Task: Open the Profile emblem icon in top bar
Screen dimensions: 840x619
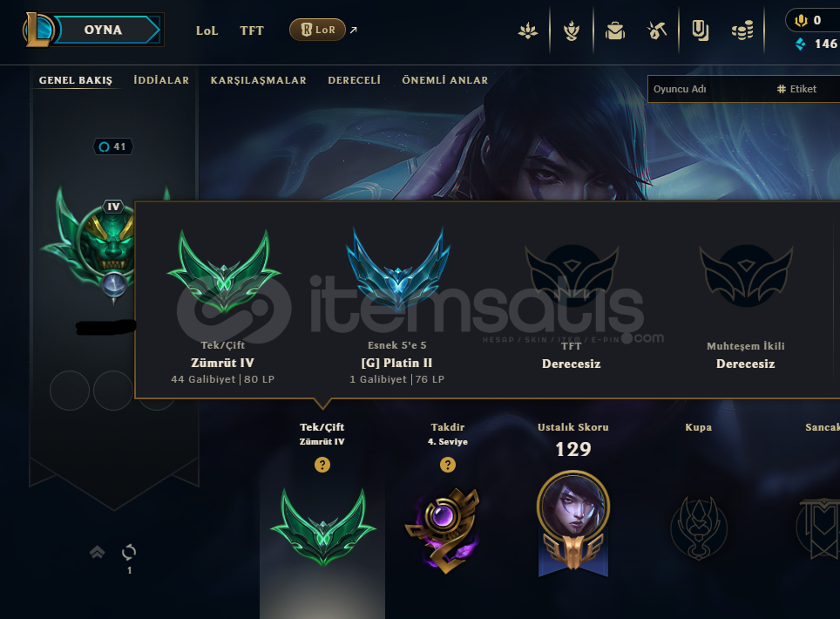Action: 572,31
